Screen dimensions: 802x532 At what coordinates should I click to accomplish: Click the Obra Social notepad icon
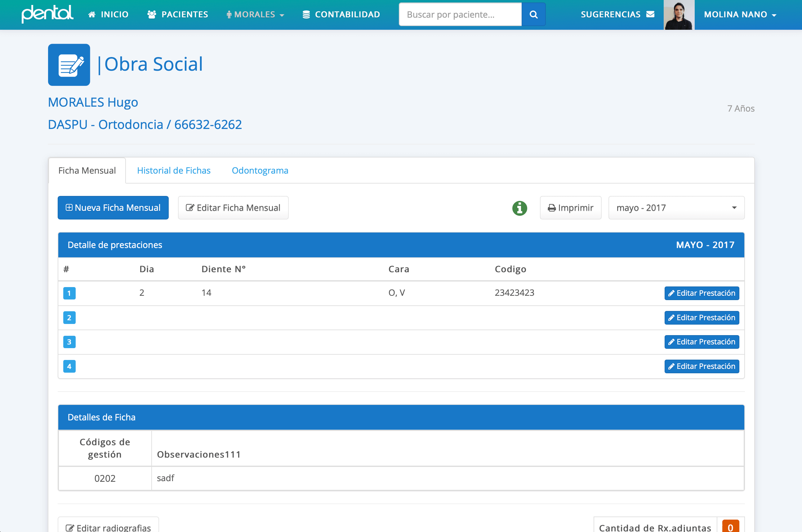click(x=69, y=65)
